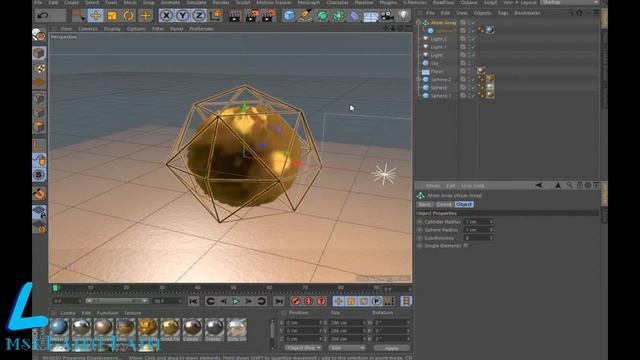Open the Render Settings icon

click(x=268, y=16)
